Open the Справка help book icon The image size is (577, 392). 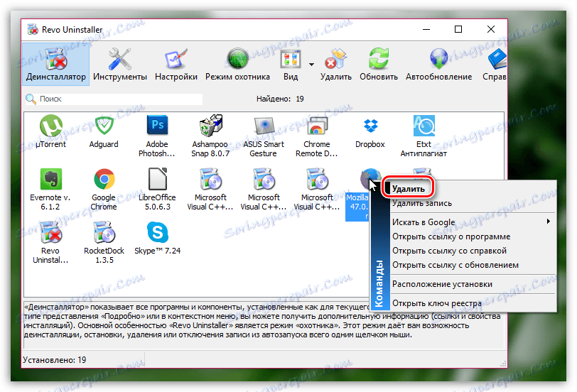pyautogui.click(x=495, y=65)
